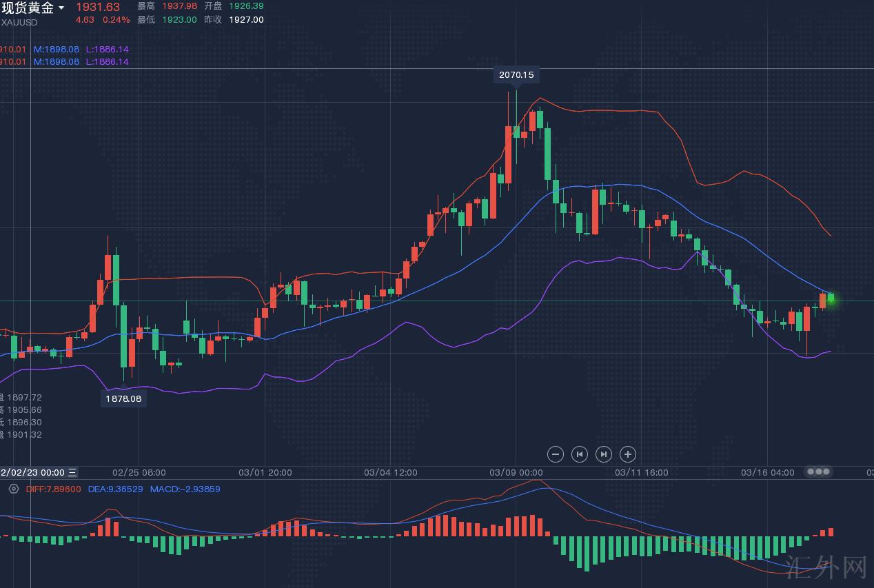Click the zoom in plus button
The width and height of the screenshot is (874, 588).
pos(627,454)
